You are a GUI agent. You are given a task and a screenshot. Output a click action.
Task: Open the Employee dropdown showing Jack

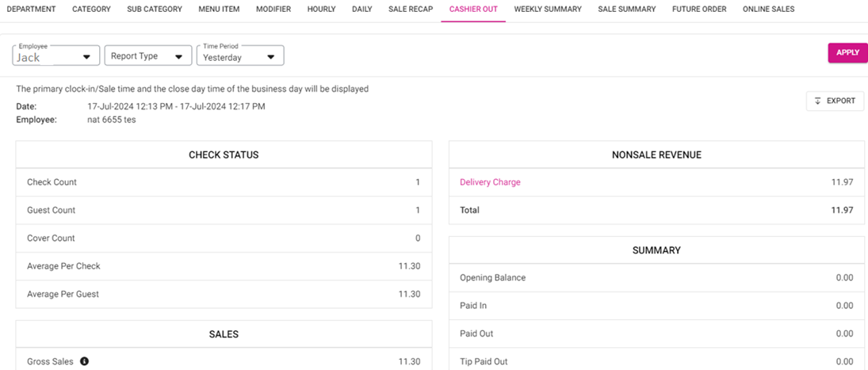(55, 56)
